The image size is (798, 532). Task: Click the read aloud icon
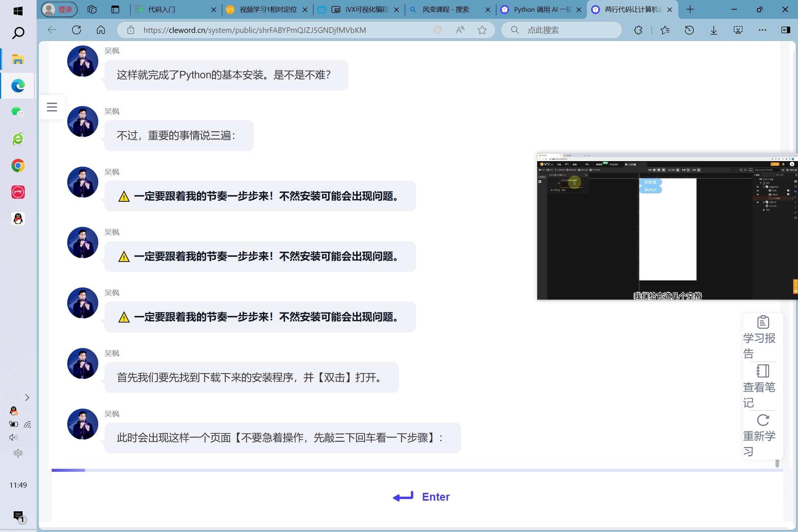click(460, 30)
